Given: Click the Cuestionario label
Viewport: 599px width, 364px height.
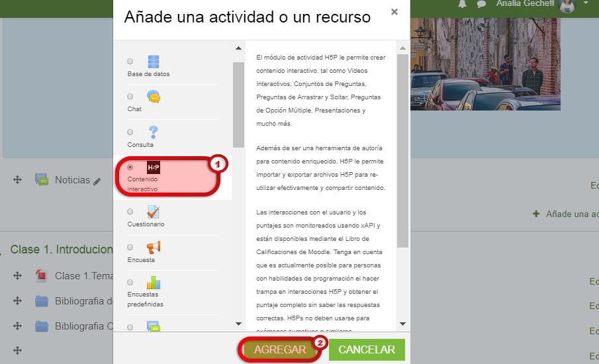Looking at the screenshot, I should click(x=146, y=224).
